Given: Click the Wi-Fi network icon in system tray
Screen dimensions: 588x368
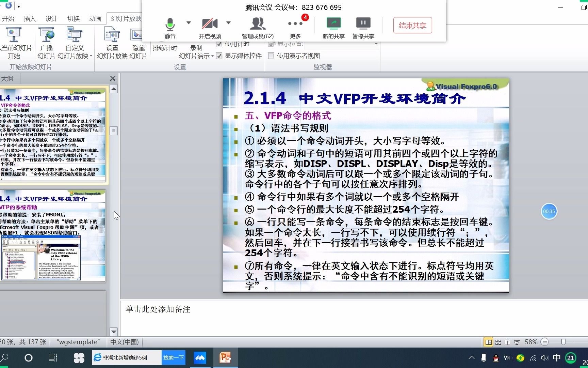Looking at the screenshot, I should (x=533, y=358).
